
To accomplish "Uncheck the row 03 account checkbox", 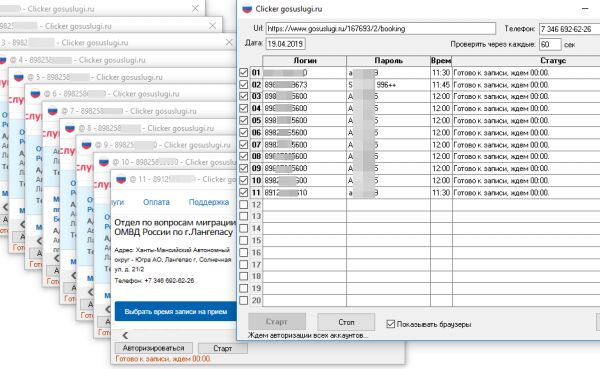I will 243,96.
